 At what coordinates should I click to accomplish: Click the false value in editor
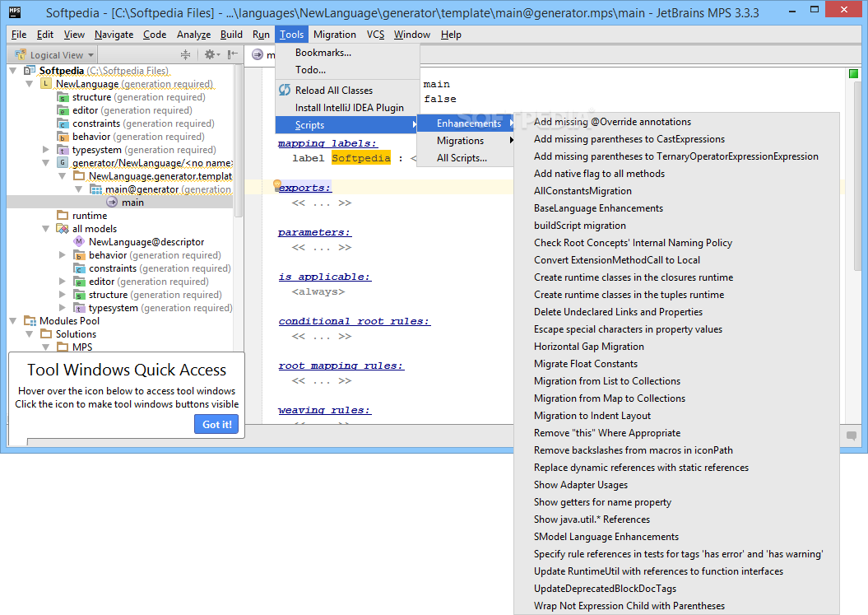pos(440,99)
